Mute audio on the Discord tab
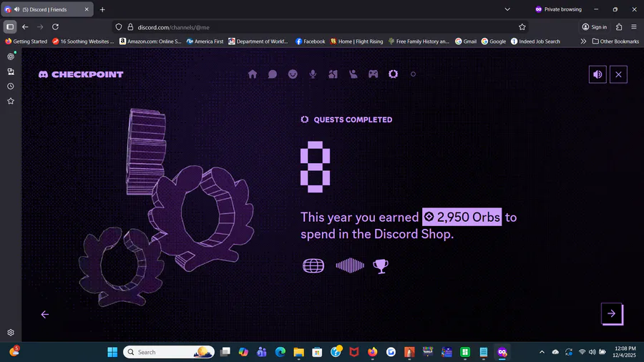Screen dimensions: 644x362 17,9
